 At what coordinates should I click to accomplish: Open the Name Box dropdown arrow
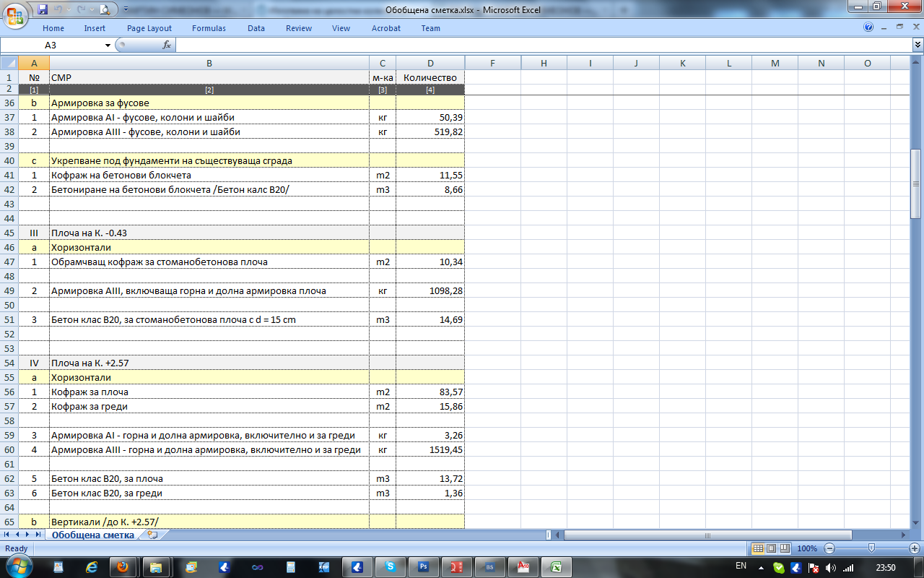pyautogui.click(x=108, y=45)
